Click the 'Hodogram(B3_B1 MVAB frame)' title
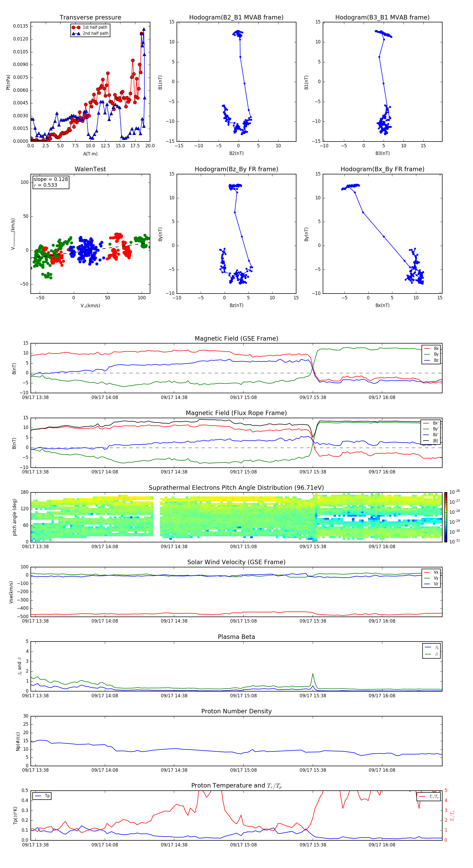This screenshot has width=473, height=868. pos(382,18)
